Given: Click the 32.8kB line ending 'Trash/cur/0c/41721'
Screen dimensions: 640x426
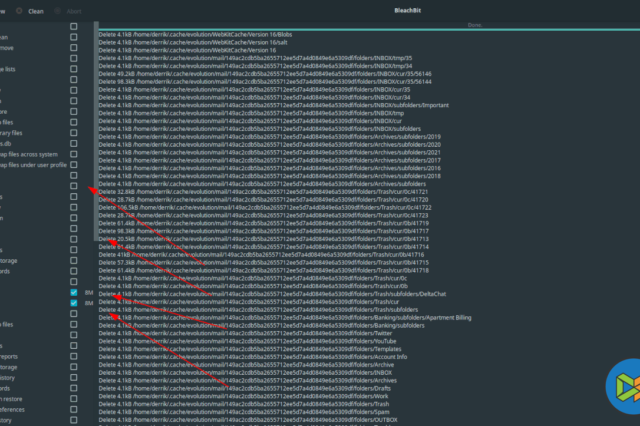Looking at the screenshot, I should pos(263,192).
